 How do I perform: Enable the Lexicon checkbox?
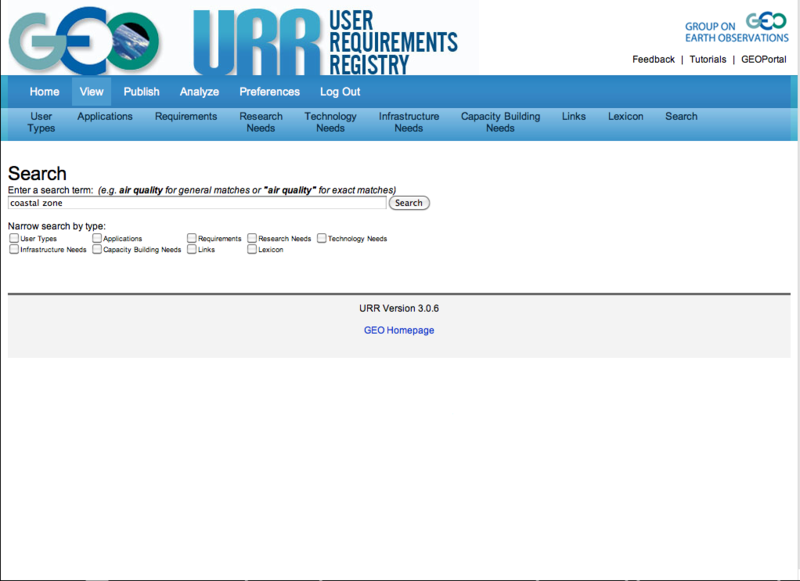[252, 250]
